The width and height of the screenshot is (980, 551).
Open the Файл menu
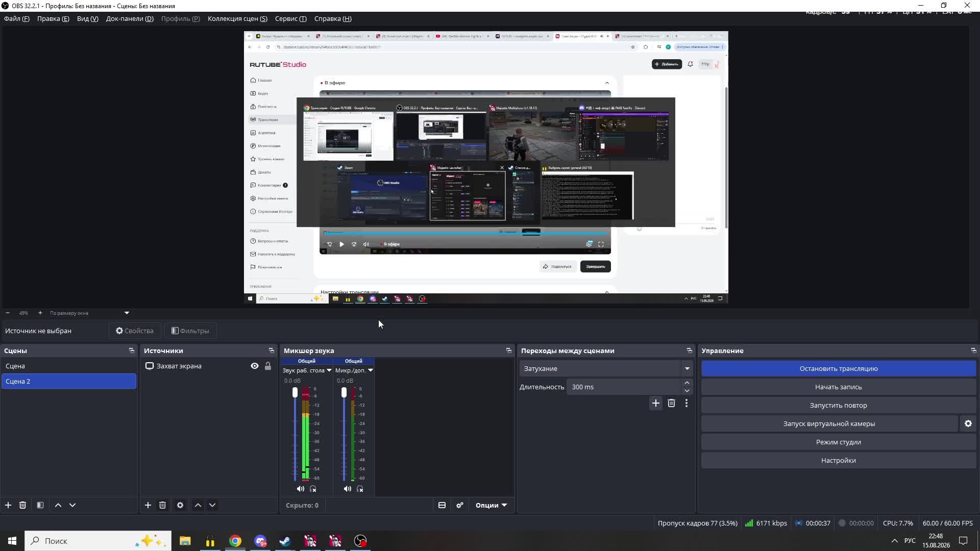(17, 19)
